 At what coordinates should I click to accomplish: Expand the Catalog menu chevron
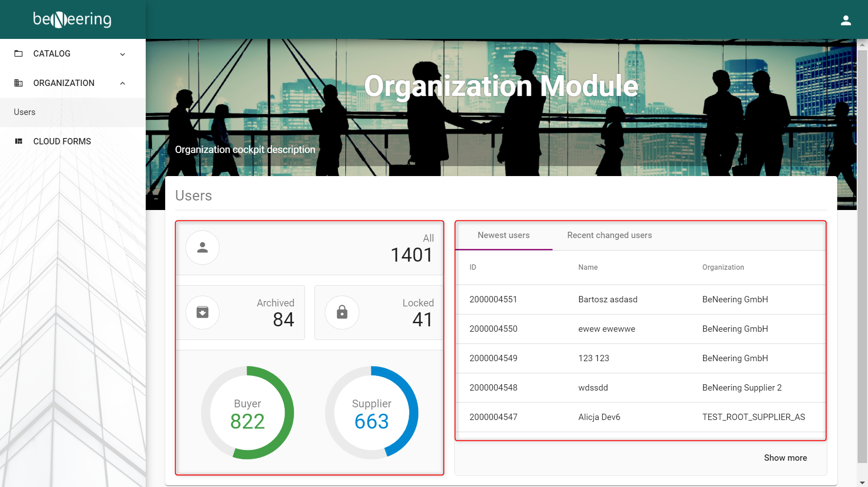[x=123, y=54]
